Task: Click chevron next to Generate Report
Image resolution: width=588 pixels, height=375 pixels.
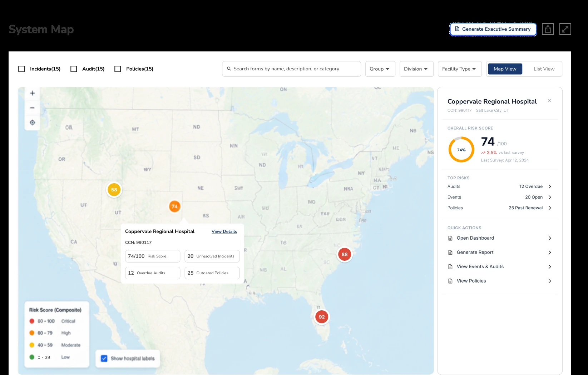Action: [550, 252]
